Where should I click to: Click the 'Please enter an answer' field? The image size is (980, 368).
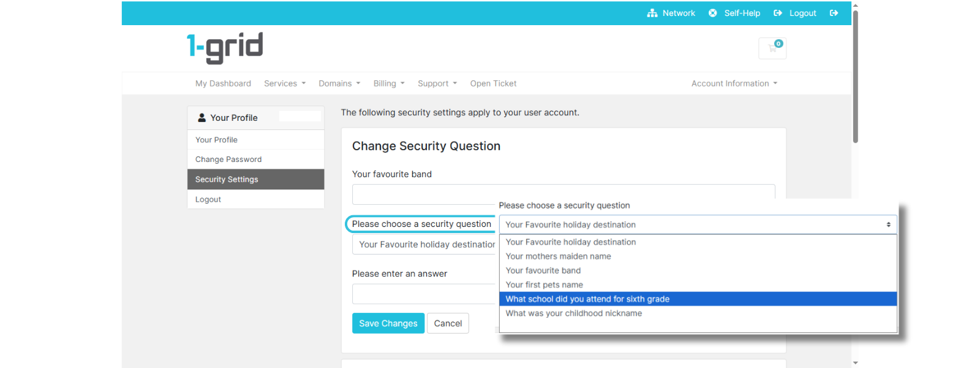[x=423, y=294]
